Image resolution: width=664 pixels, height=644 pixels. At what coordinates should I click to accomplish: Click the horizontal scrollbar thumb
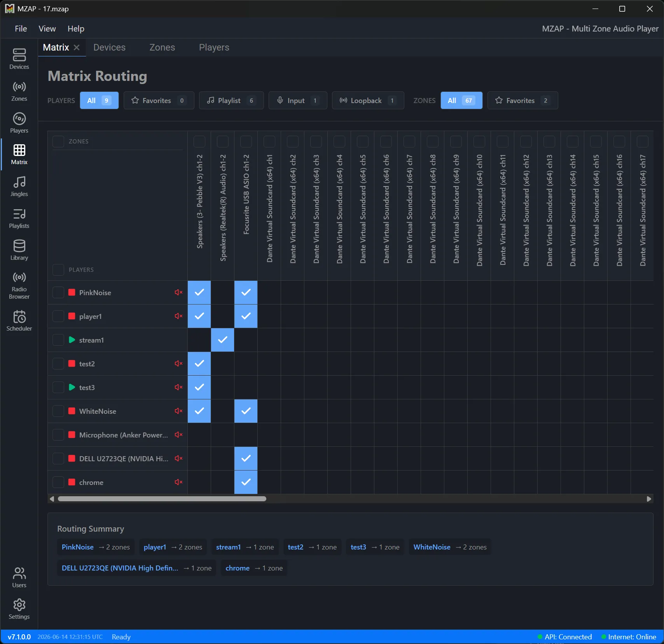tap(162, 499)
